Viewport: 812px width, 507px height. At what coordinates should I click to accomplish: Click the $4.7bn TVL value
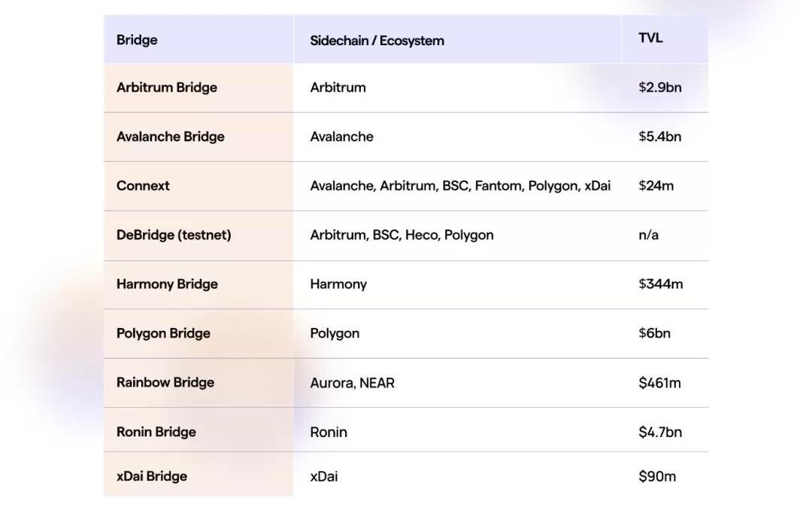pyautogui.click(x=660, y=432)
